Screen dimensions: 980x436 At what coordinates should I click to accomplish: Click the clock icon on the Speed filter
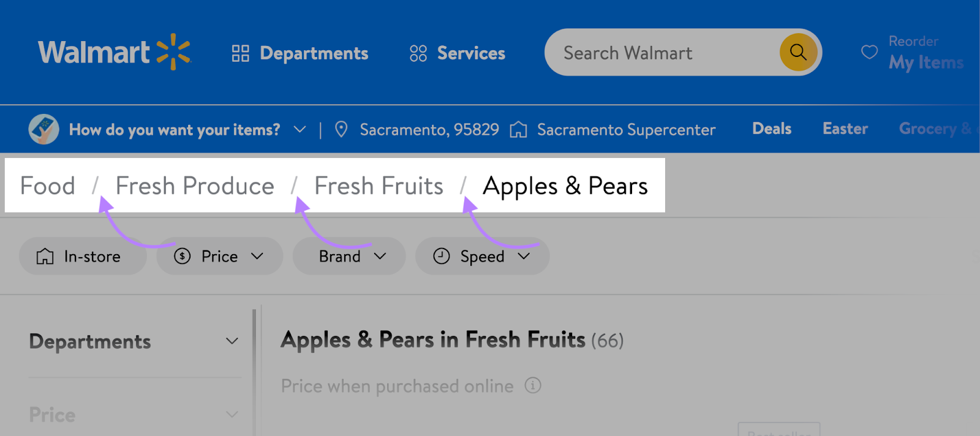pos(442,256)
